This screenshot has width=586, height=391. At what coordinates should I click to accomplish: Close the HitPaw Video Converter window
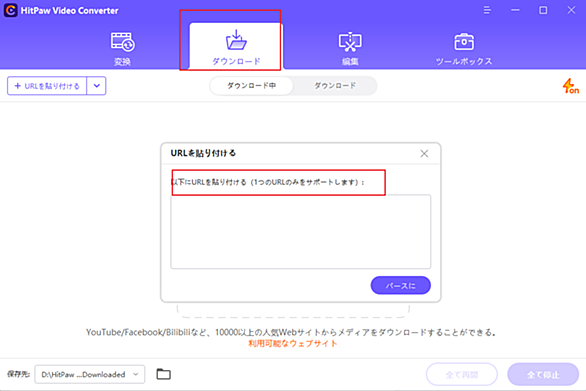click(571, 10)
